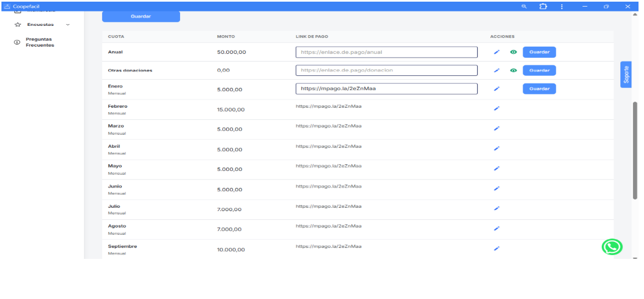Click the top Guardar button above table

coord(141,16)
